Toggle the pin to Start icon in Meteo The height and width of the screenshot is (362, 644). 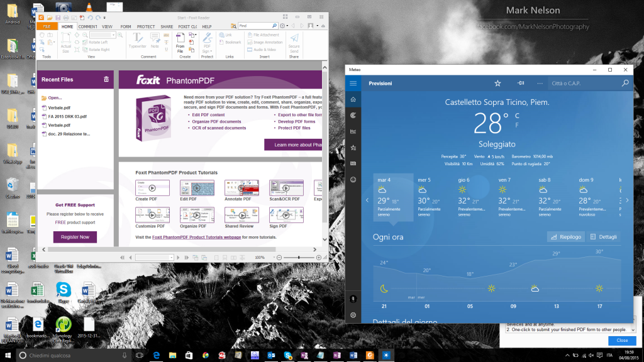click(x=521, y=84)
